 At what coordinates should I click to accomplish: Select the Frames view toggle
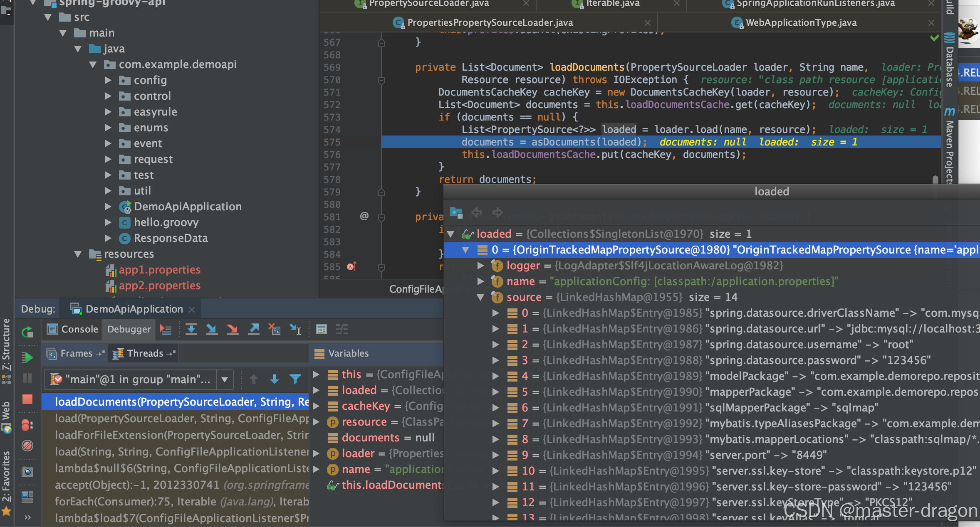74,353
